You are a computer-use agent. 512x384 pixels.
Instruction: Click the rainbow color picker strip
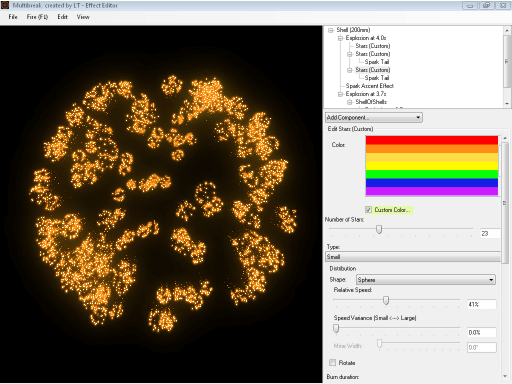432,166
